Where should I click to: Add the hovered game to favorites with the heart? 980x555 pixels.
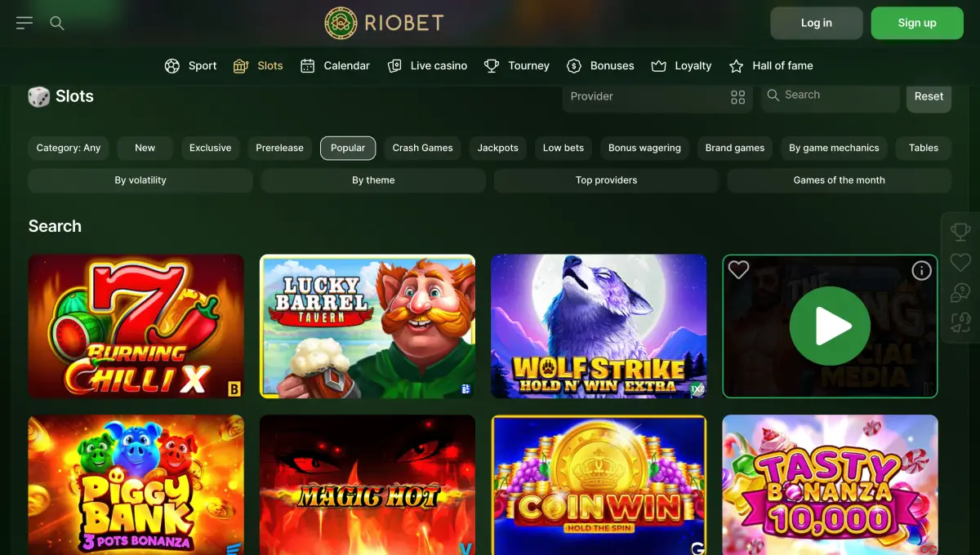[x=738, y=270]
